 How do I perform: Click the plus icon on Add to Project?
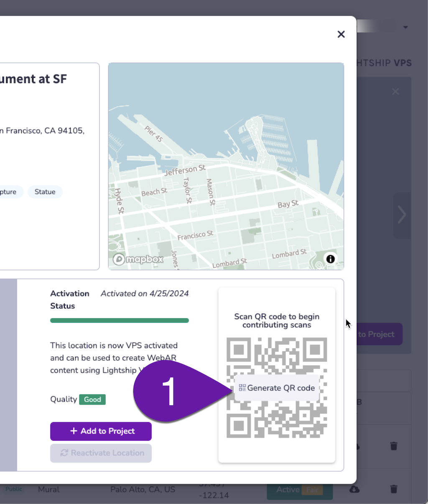pyautogui.click(x=74, y=431)
